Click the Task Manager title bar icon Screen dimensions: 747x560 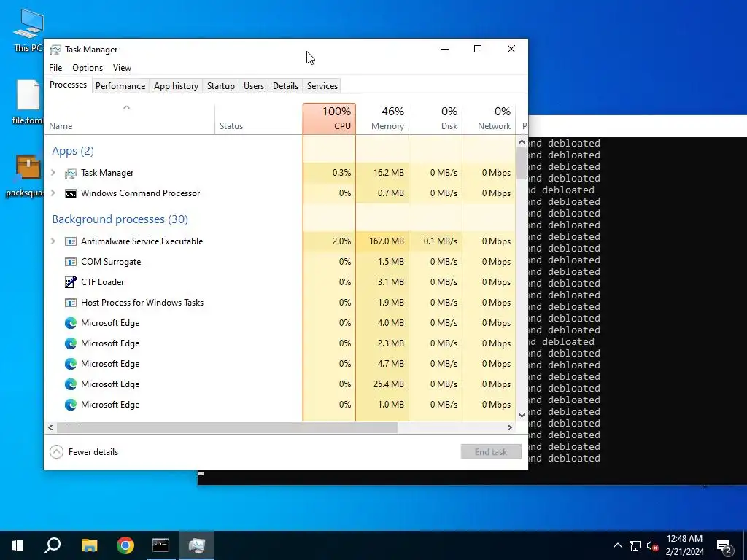pyautogui.click(x=55, y=50)
